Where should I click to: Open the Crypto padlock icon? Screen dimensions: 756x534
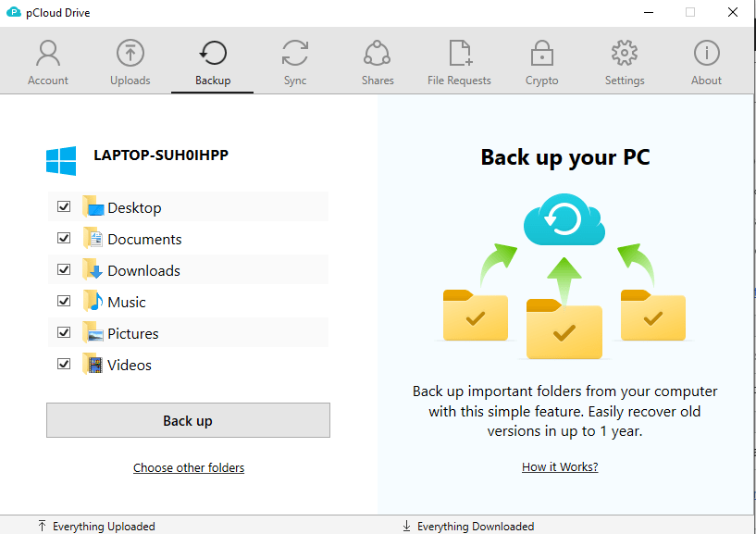pos(542,53)
